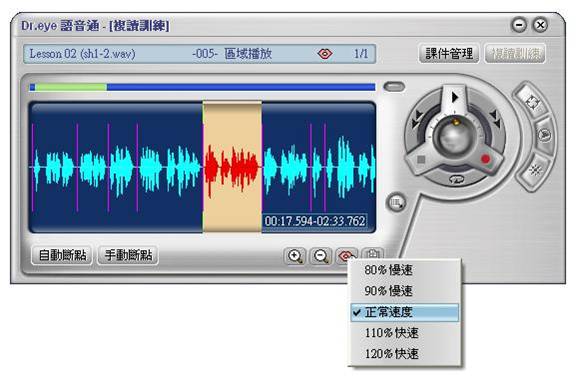Click the loop repeat icon below the dial

[456, 180]
